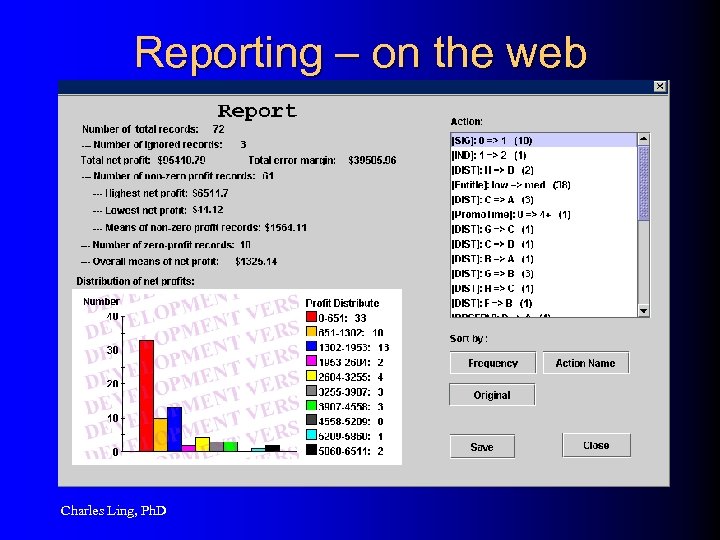
Task: Click the Lowest net profit line
Action: coord(158,210)
